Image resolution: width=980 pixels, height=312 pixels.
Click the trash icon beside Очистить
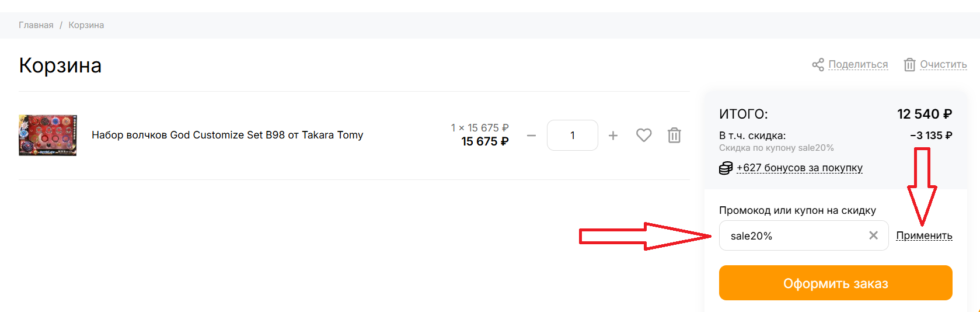(x=909, y=64)
